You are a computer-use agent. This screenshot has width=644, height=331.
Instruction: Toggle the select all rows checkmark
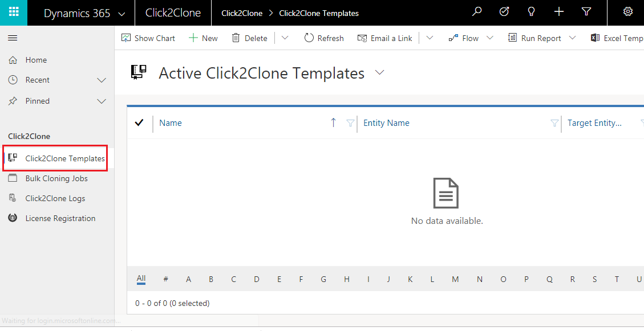[x=139, y=122]
